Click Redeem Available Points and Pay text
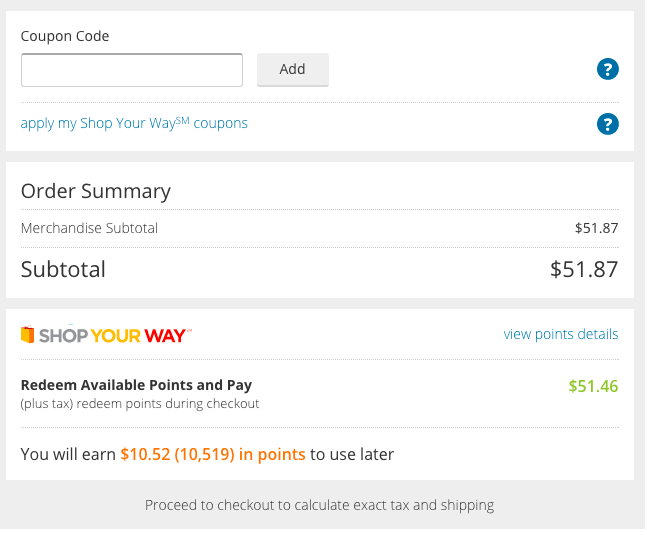Viewport: 647px width, 537px height. tap(136, 385)
